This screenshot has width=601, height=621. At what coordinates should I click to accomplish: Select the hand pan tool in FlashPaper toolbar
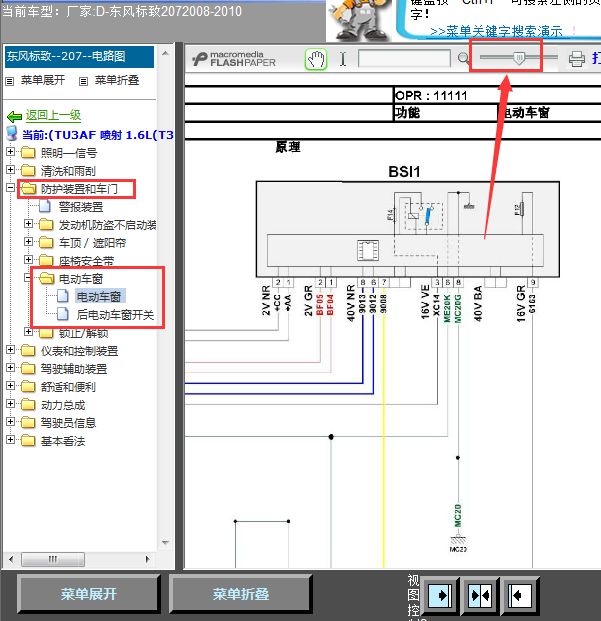click(316, 59)
